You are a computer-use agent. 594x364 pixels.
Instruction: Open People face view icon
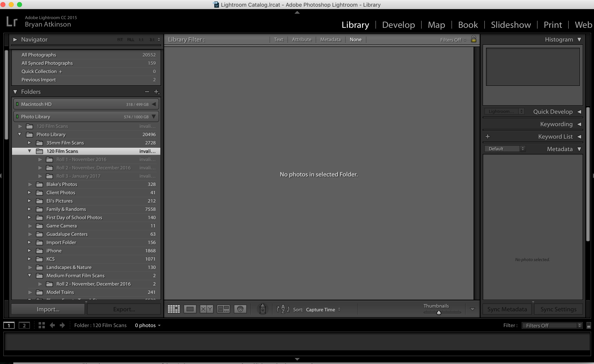click(240, 309)
